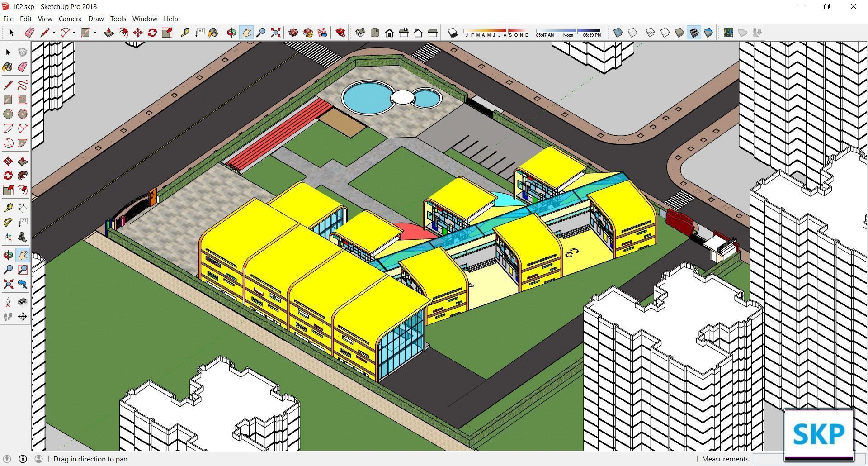Open the Edit menu
Screen dimensions: 868x466
[x=25, y=19]
